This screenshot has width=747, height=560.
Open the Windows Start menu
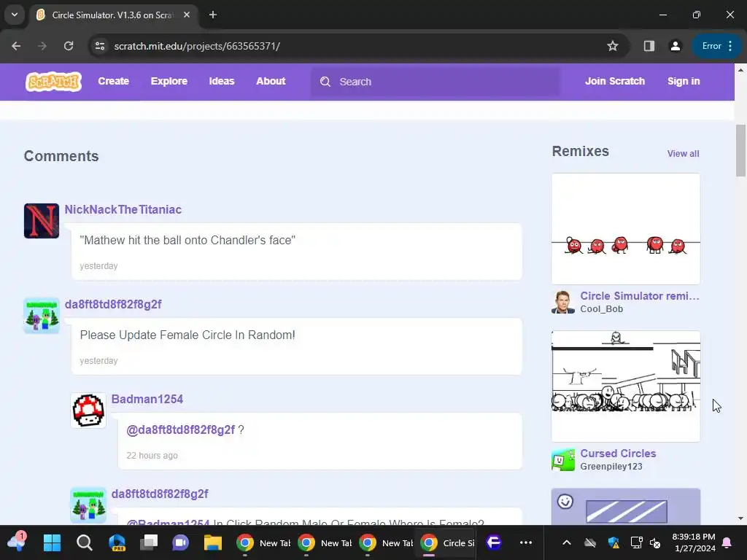coord(52,542)
